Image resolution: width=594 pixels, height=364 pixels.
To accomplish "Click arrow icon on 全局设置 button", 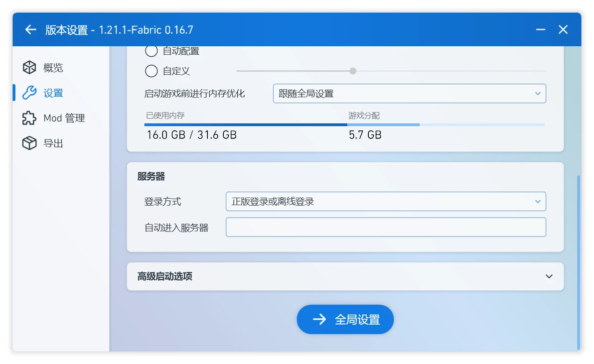I will [x=319, y=319].
